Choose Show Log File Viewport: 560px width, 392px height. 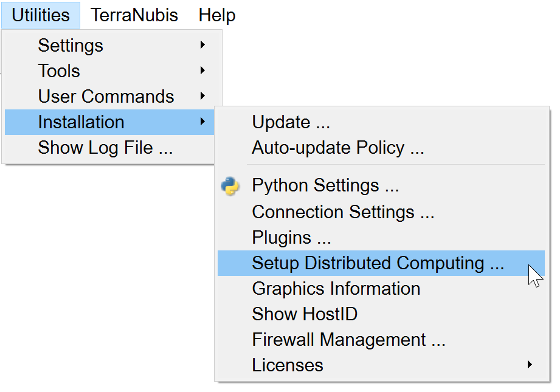point(105,148)
